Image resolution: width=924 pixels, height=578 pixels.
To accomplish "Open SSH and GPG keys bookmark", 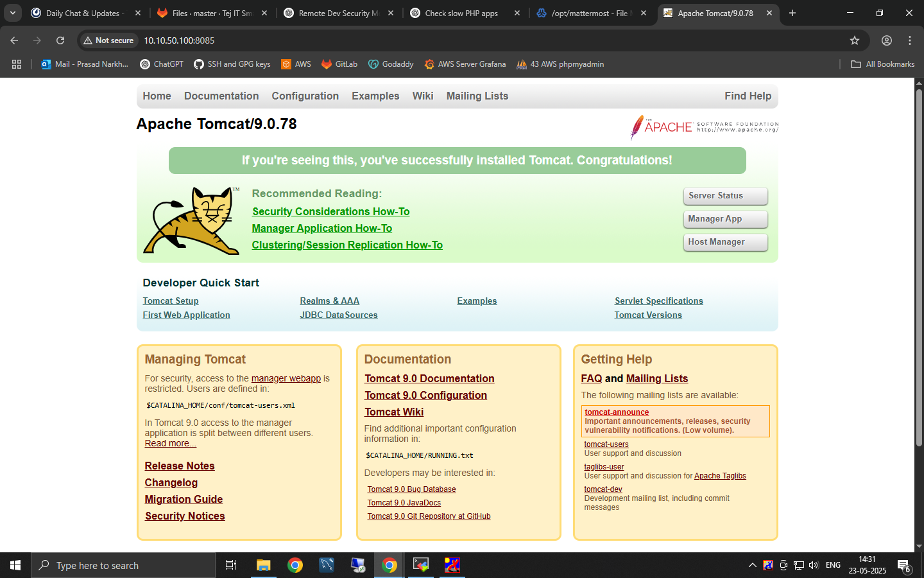I will coord(232,64).
